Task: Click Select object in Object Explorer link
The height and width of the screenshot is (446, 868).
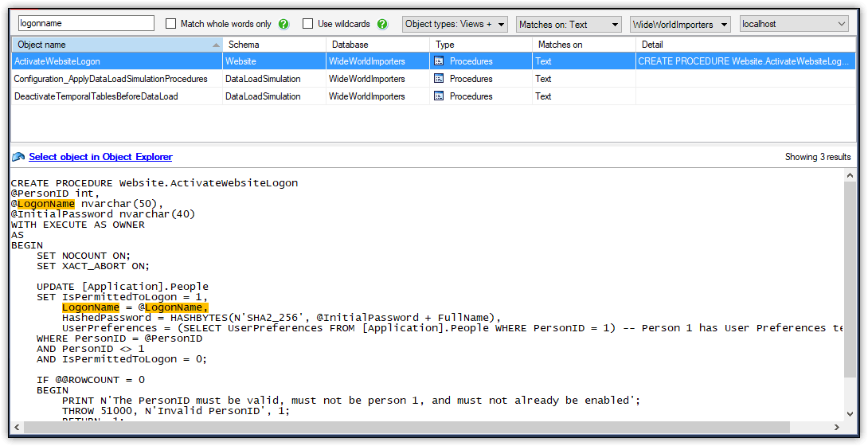Action: pos(100,157)
